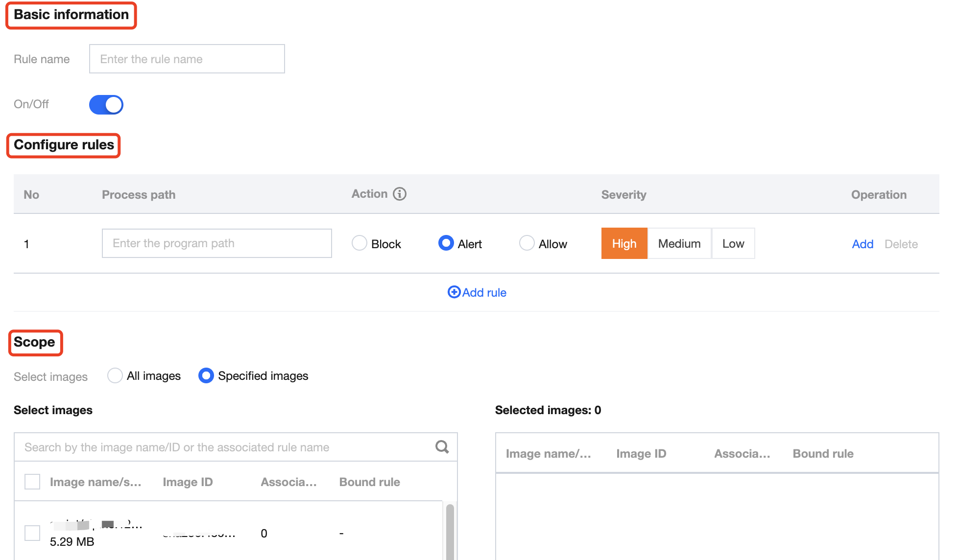Click the Rule name input field

187,59
